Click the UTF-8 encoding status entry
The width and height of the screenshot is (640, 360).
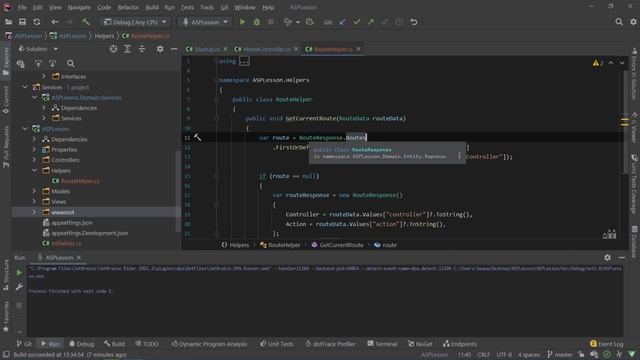pos(504,355)
